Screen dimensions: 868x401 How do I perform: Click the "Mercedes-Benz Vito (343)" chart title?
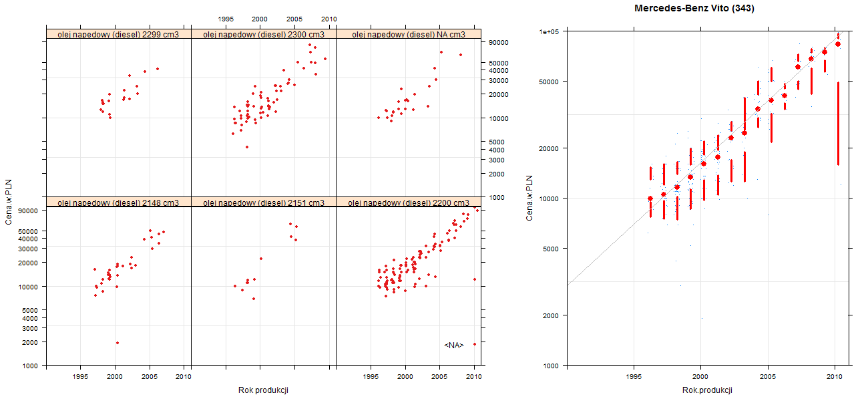click(694, 9)
